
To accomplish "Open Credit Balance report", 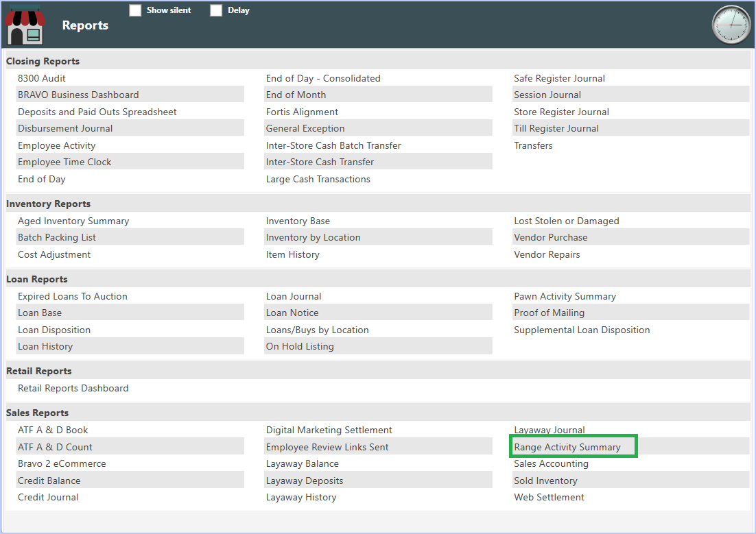I will pos(49,481).
